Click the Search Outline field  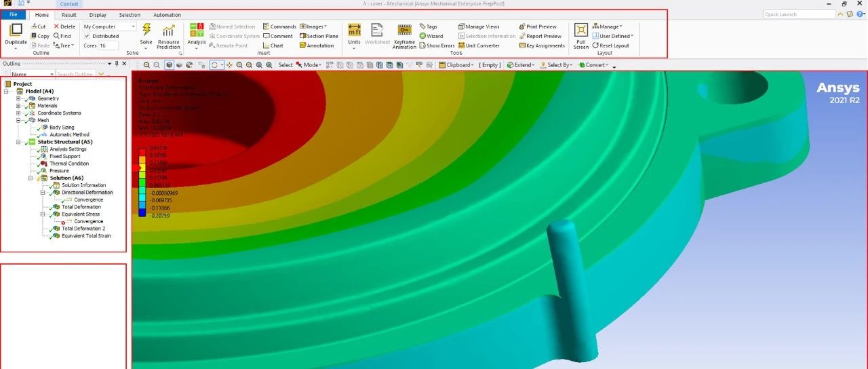pos(75,74)
